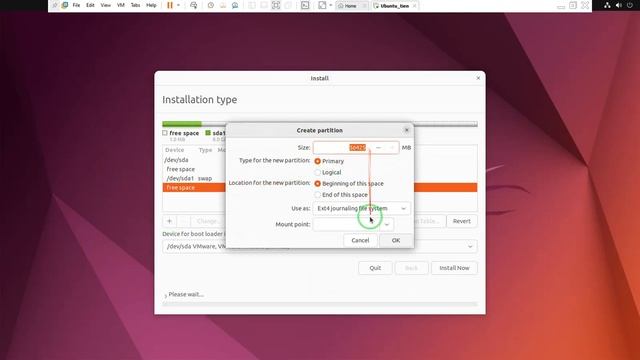Select the /dev/sda device row

coord(194,160)
